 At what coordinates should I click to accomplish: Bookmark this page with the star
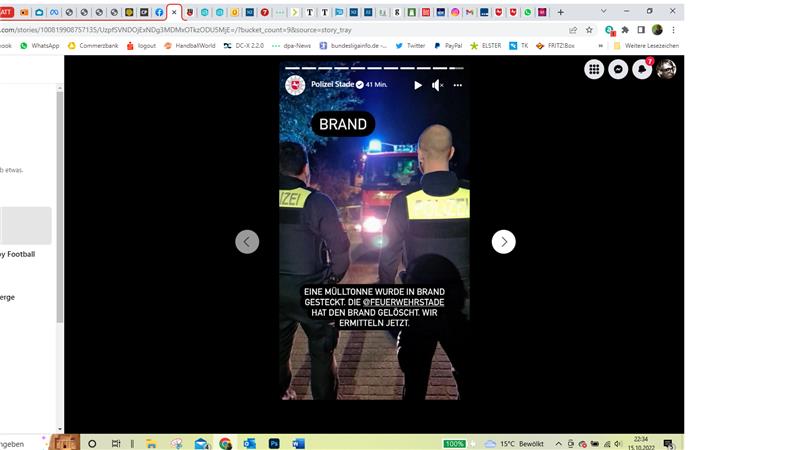[x=589, y=30]
